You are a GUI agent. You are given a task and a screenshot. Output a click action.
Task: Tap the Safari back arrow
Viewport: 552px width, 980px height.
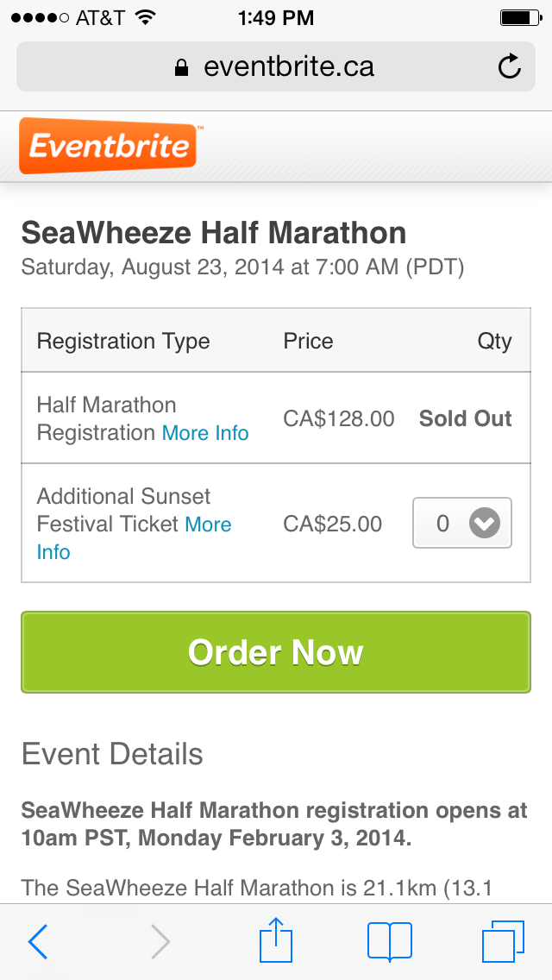click(x=38, y=941)
